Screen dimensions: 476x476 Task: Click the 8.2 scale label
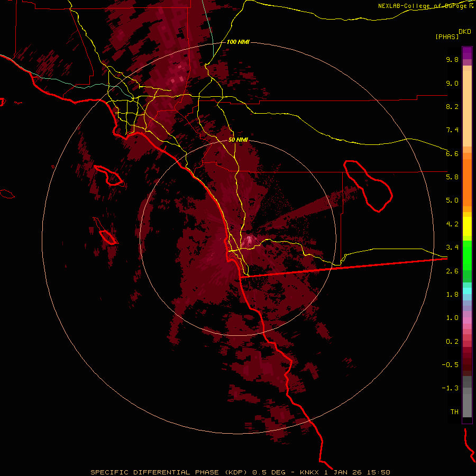pyautogui.click(x=452, y=106)
